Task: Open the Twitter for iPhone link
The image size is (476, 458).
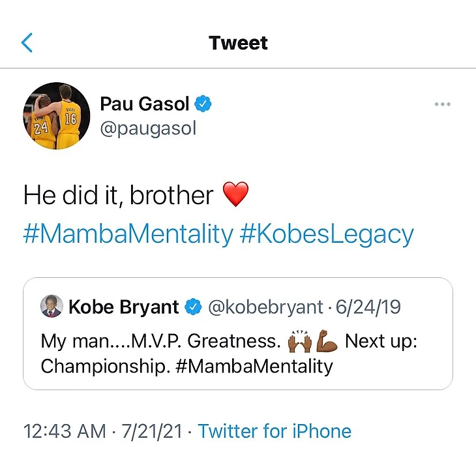Action: click(x=275, y=431)
